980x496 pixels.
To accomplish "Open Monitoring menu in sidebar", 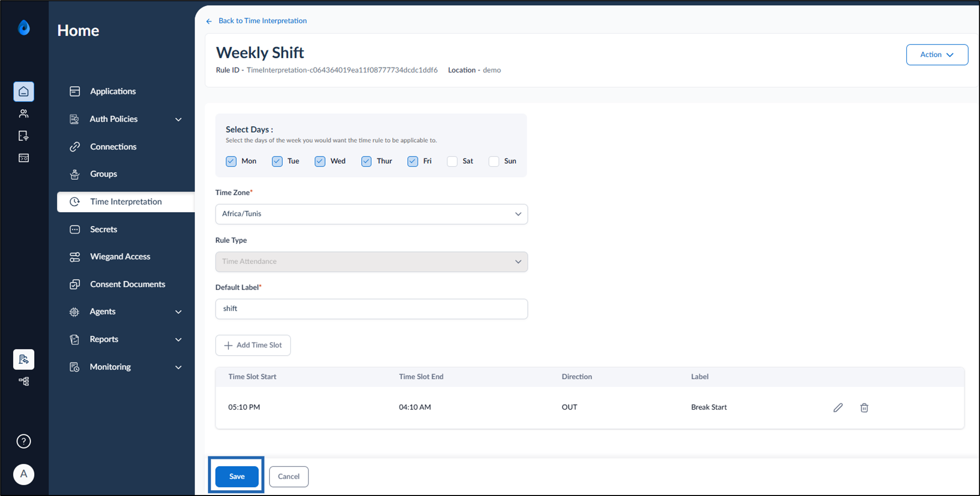I will [x=126, y=367].
